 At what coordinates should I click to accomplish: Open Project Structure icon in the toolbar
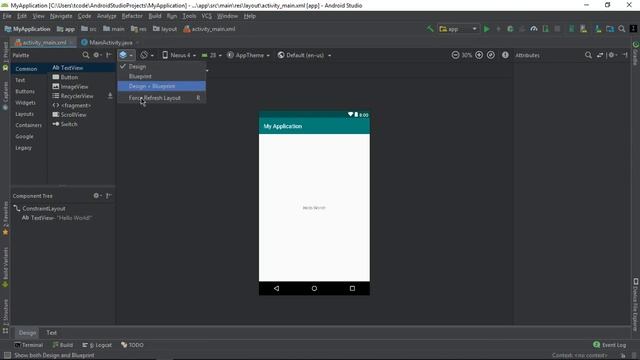610,29
